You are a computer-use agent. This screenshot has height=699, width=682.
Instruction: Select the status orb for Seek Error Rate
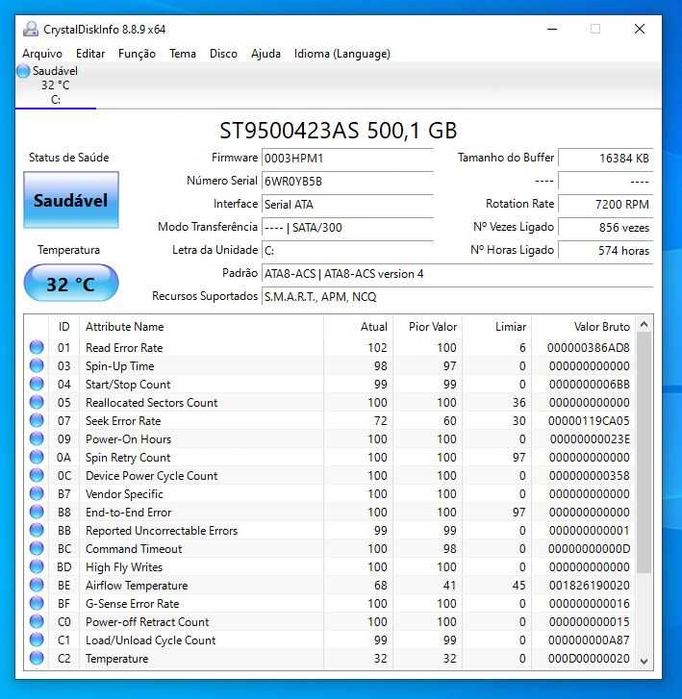(37, 420)
